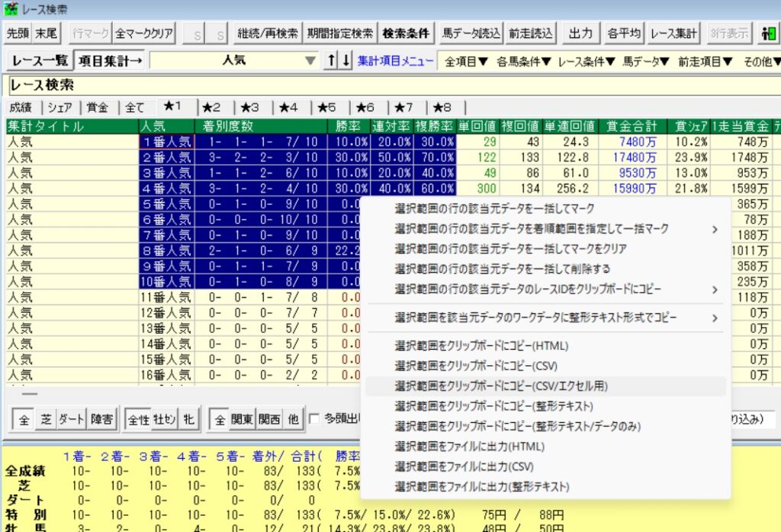Choose ファイルに出力(HTML)
781x532 pixels.
point(545,447)
